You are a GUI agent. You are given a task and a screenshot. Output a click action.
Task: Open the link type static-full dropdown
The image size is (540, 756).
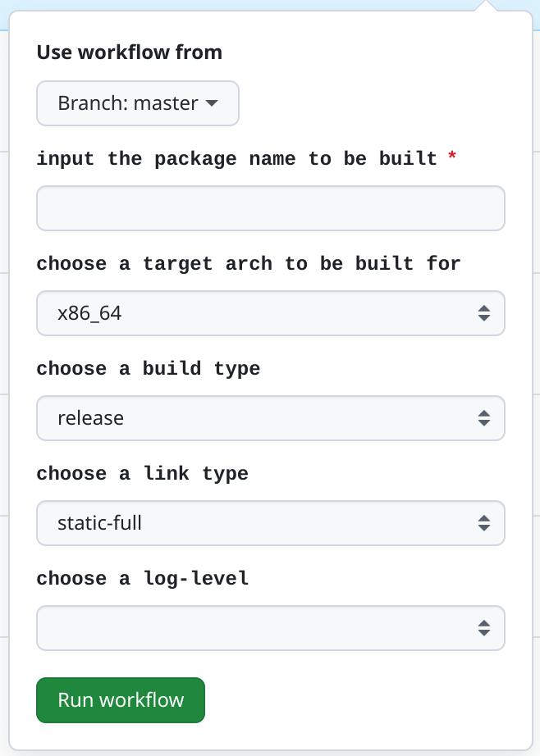(270, 523)
